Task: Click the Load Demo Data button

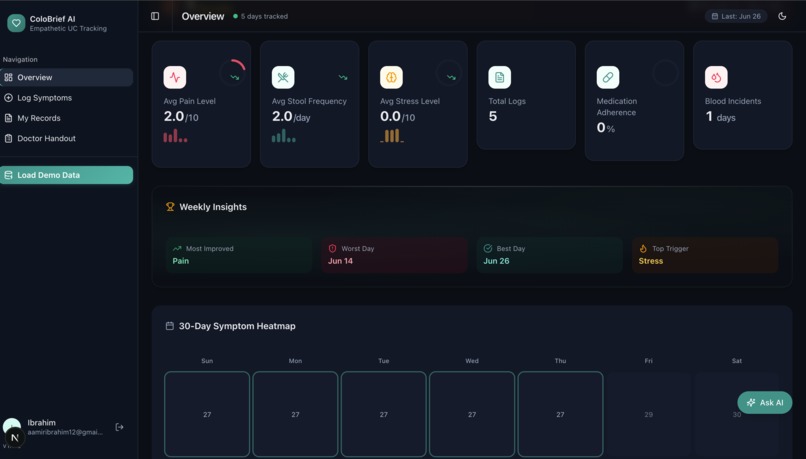Action: pyautogui.click(x=66, y=175)
